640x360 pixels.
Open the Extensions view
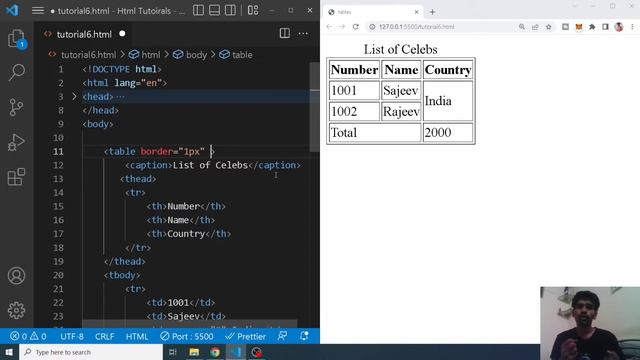coord(16,177)
